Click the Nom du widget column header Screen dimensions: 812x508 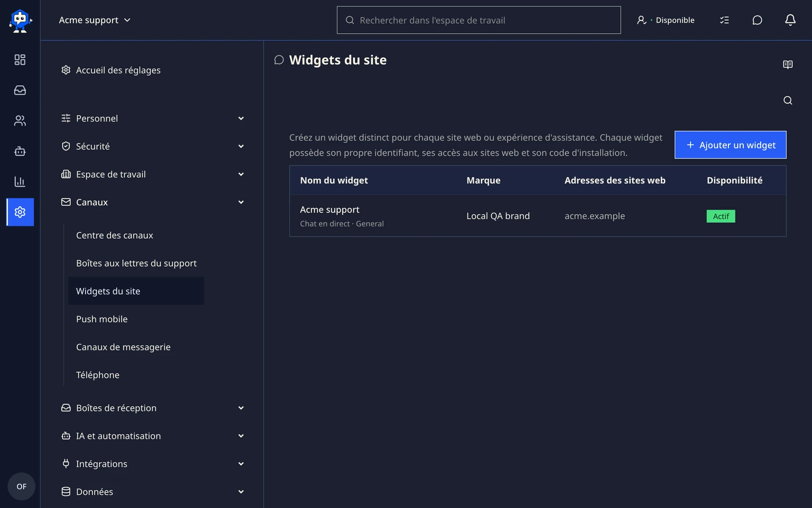coord(334,180)
